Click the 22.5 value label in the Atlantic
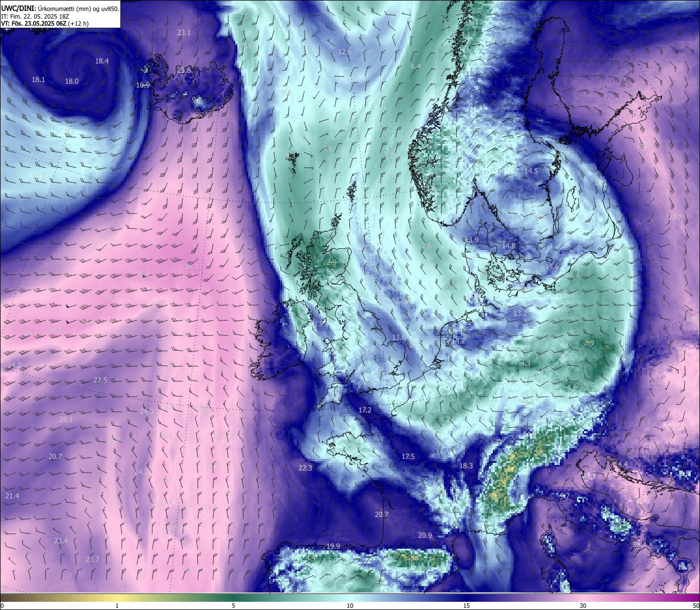This screenshot has width=700, height=610. click(x=100, y=380)
